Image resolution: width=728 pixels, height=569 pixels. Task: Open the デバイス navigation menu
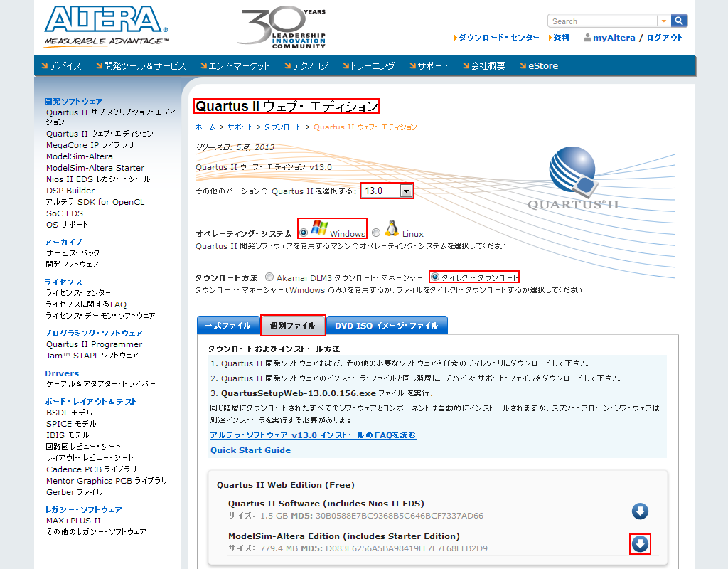(61, 66)
